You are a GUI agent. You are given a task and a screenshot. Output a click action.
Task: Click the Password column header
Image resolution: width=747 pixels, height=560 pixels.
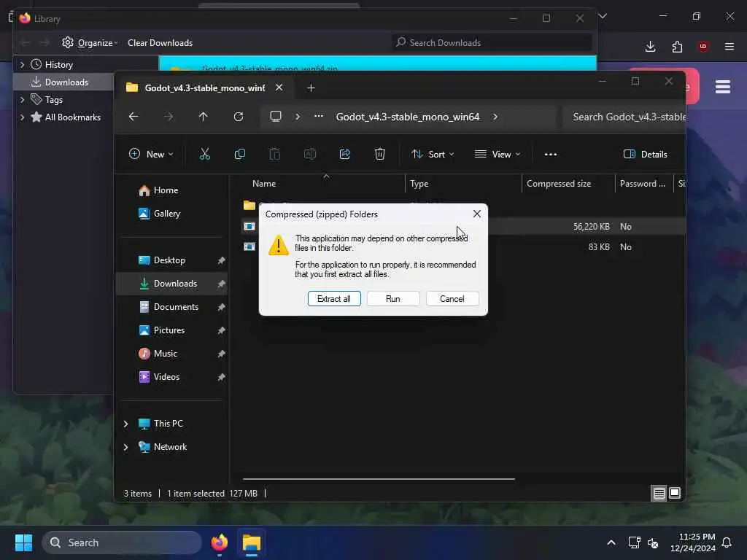pyautogui.click(x=643, y=184)
